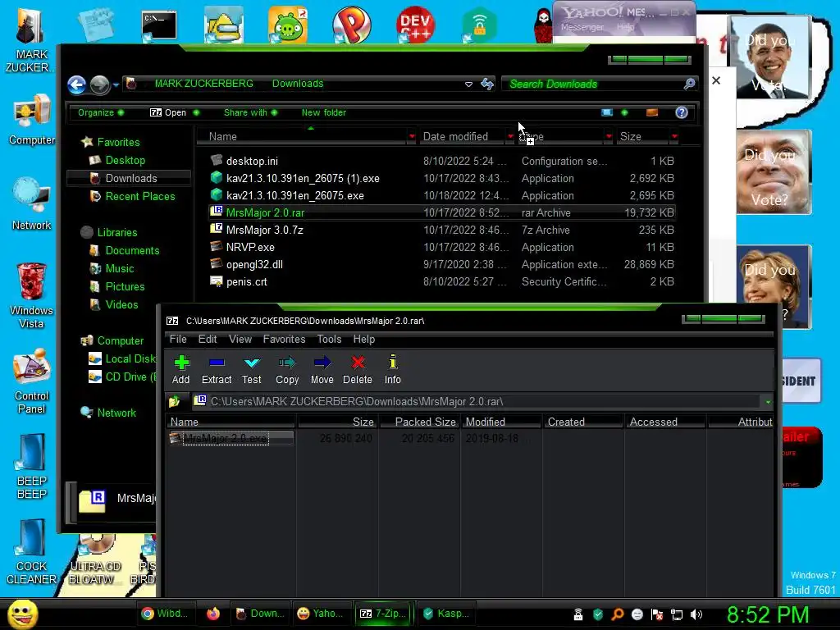The height and width of the screenshot is (630, 840).
Task: Select the file MrsMajor 3.0.7z
Action: click(x=265, y=231)
